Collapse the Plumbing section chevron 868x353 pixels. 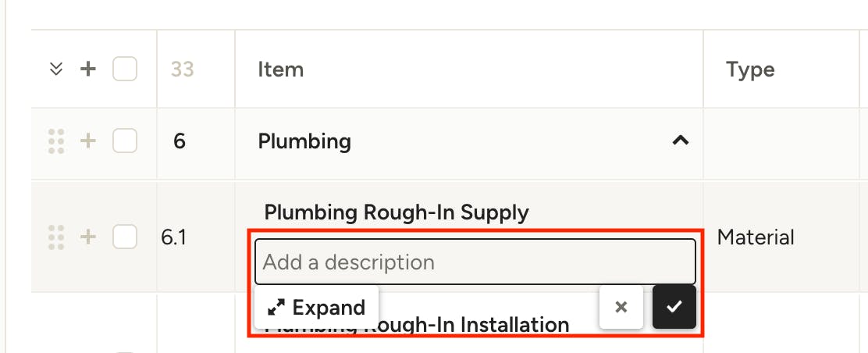(681, 141)
